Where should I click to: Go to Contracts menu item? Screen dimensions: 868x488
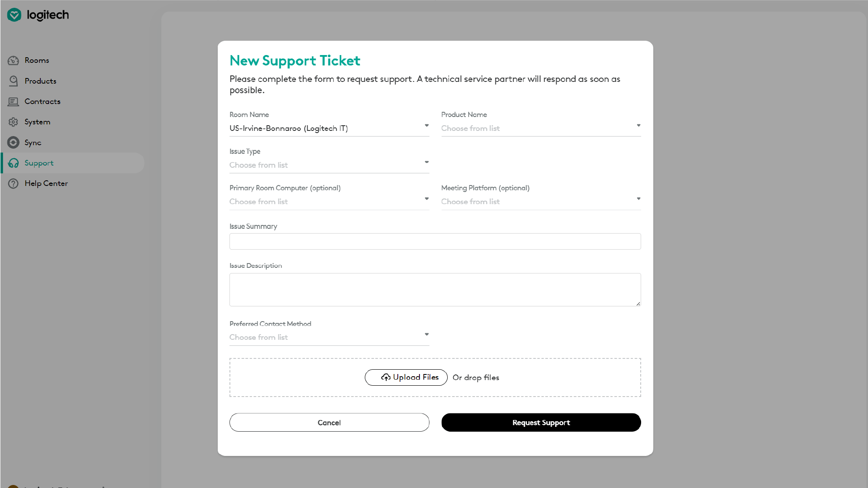[x=43, y=102]
